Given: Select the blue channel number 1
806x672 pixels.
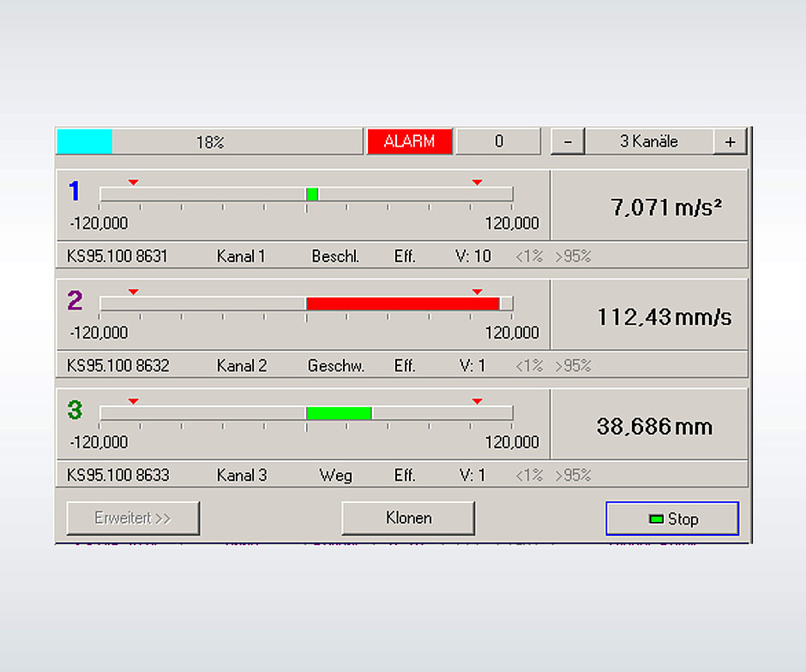Looking at the screenshot, I should pyautogui.click(x=74, y=190).
